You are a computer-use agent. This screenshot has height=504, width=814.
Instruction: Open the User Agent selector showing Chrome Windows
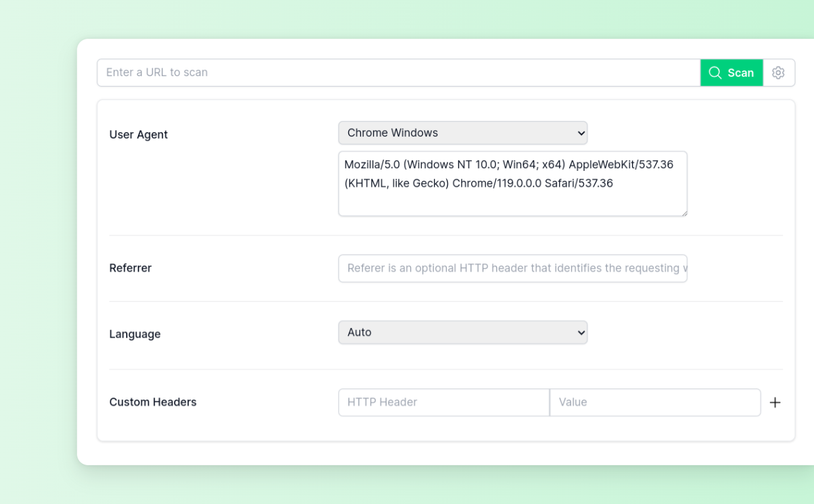click(463, 133)
